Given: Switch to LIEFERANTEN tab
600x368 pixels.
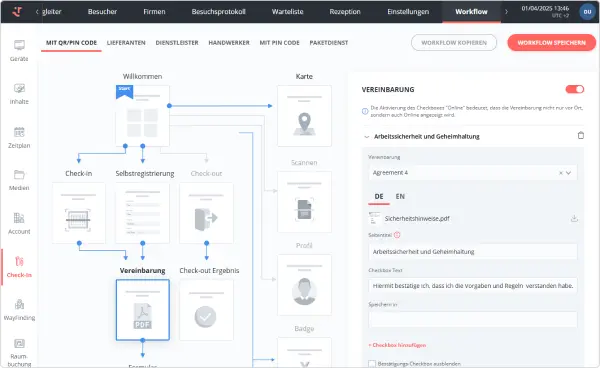Looking at the screenshot, I should point(126,43).
